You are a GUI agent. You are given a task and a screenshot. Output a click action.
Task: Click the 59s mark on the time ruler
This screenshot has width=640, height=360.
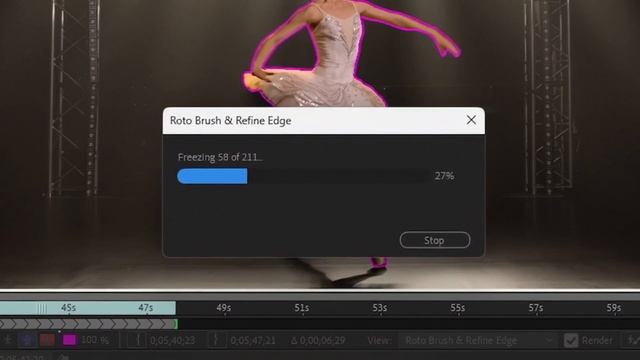click(614, 308)
